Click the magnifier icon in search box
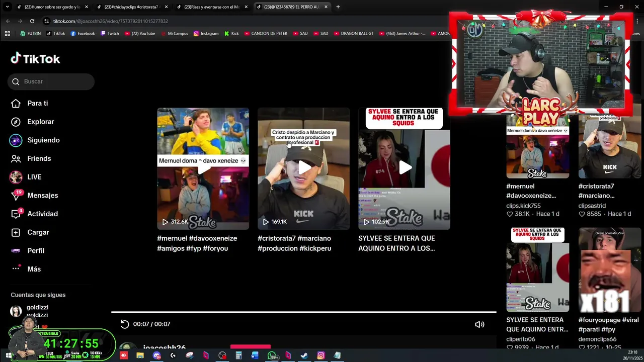644x362 pixels. coord(16,81)
